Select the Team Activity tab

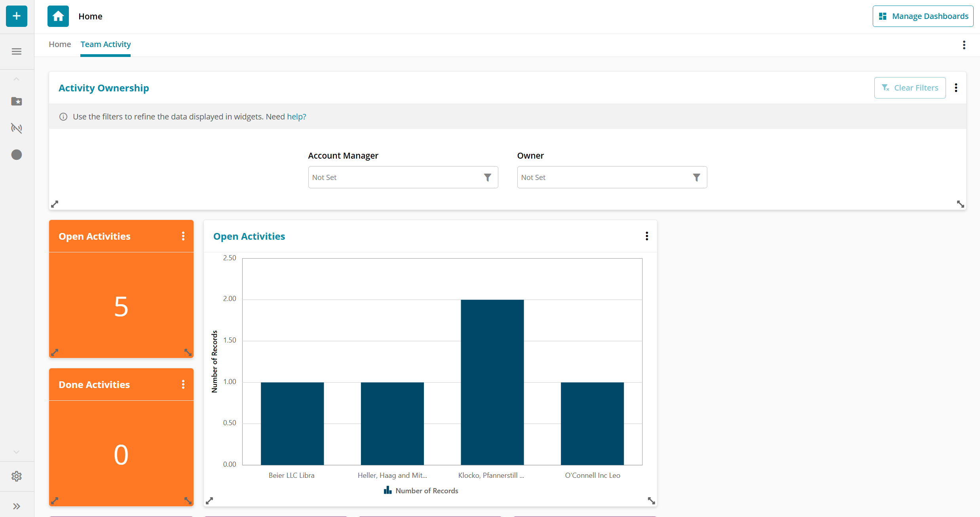[105, 44]
